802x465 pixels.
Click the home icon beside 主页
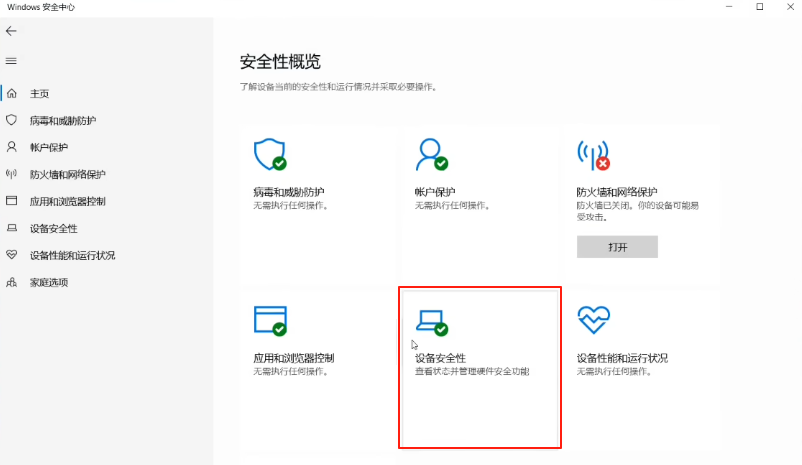click(x=12, y=93)
